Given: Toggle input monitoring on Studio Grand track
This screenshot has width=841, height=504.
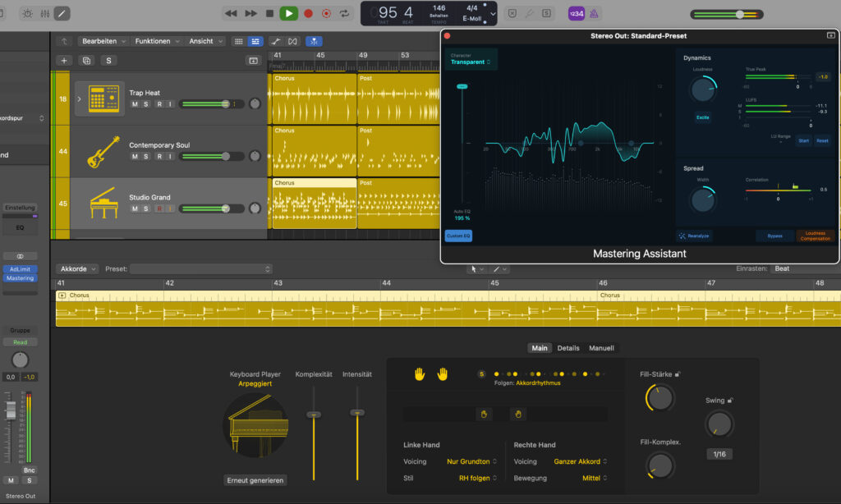Looking at the screenshot, I should click(x=170, y=208).
